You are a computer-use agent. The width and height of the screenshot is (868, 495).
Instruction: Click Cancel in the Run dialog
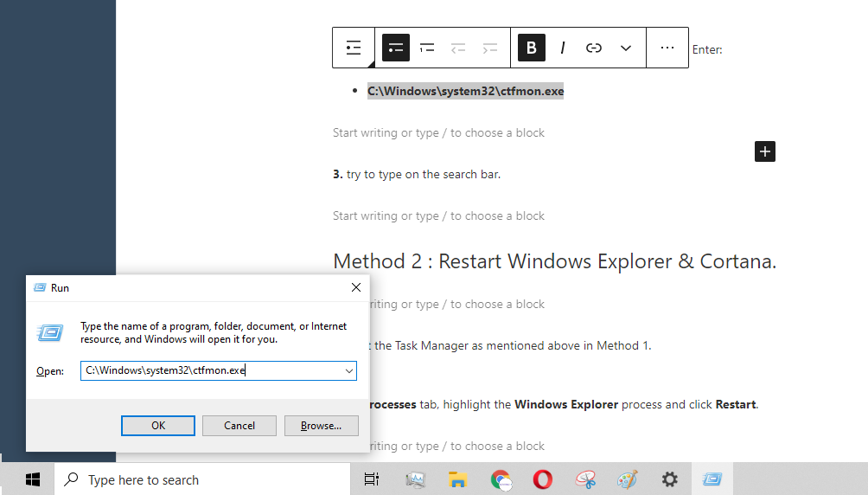(x=239, y=425)
